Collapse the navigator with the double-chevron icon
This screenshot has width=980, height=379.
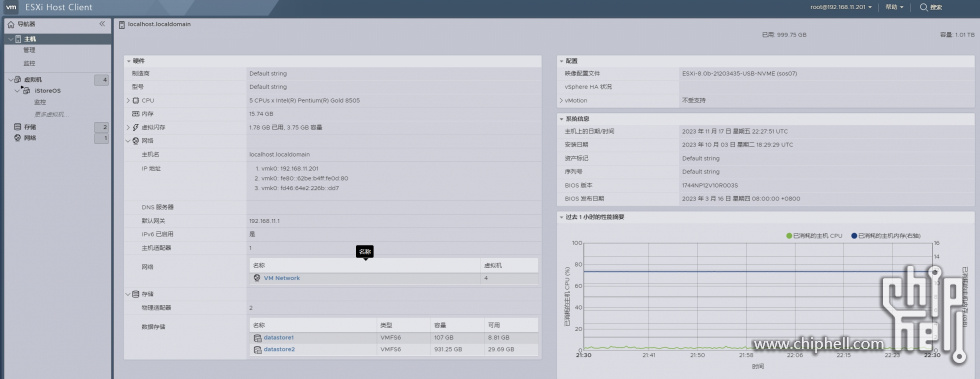[102, 24]
